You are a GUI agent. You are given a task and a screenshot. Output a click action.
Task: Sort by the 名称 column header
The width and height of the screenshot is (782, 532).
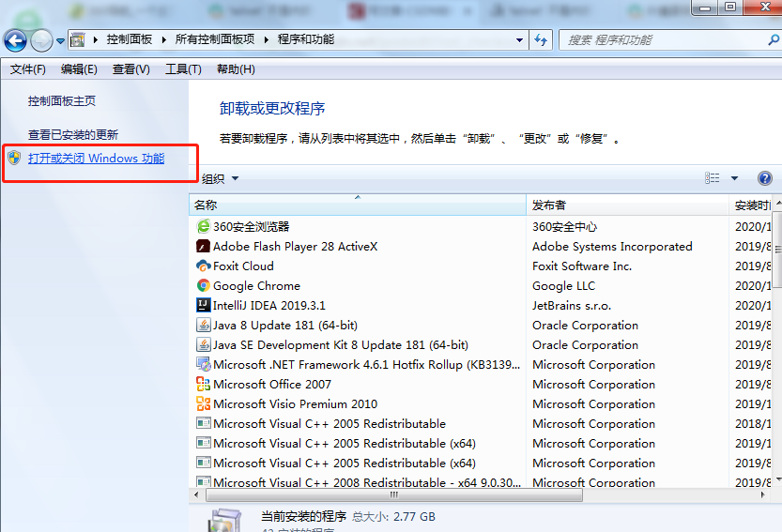point(358,205)
